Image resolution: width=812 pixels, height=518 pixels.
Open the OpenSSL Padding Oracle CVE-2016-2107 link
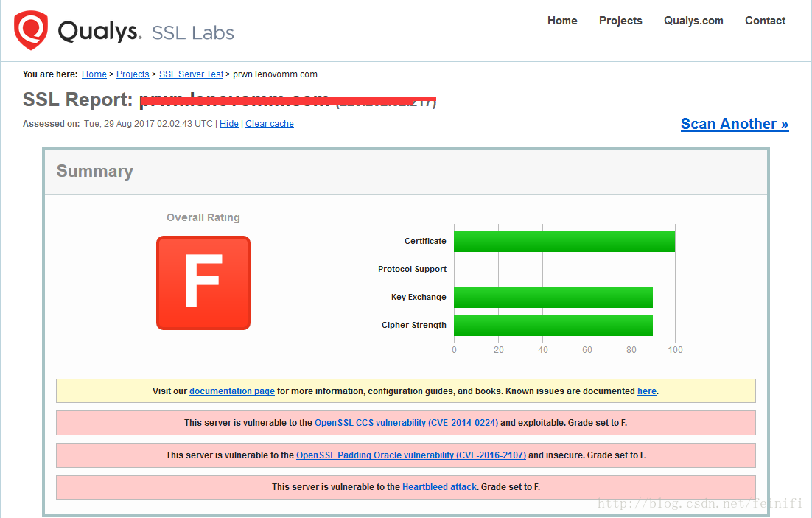[411, 455]
